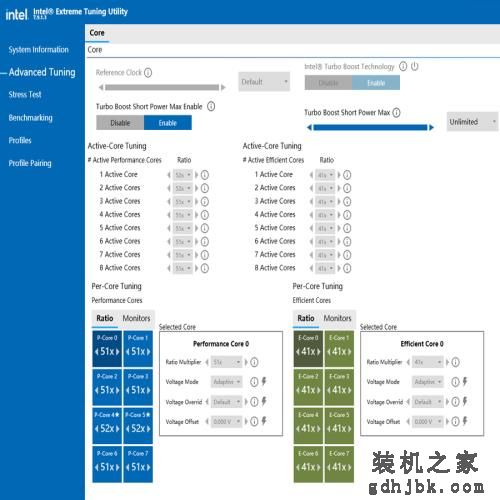Switch to Monitors tab under Performance Cores
This screenshot has height=500, width=500.
coord(136,318)
